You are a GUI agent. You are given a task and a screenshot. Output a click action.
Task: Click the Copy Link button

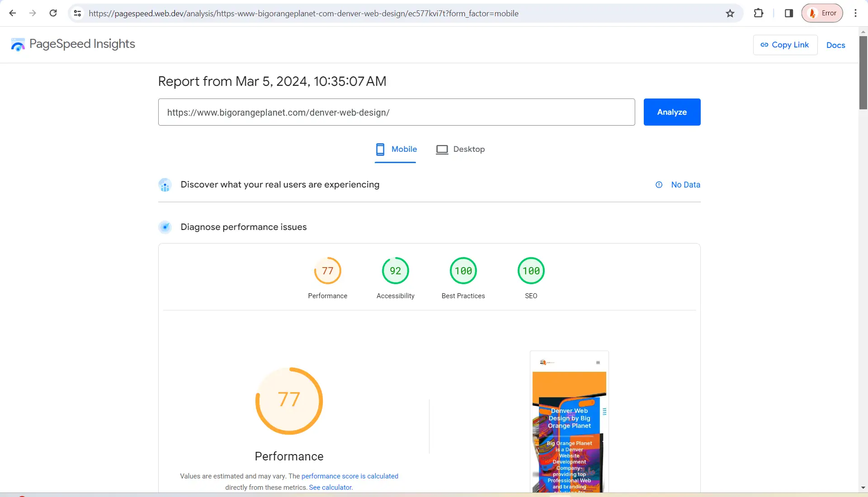(785, 45)
